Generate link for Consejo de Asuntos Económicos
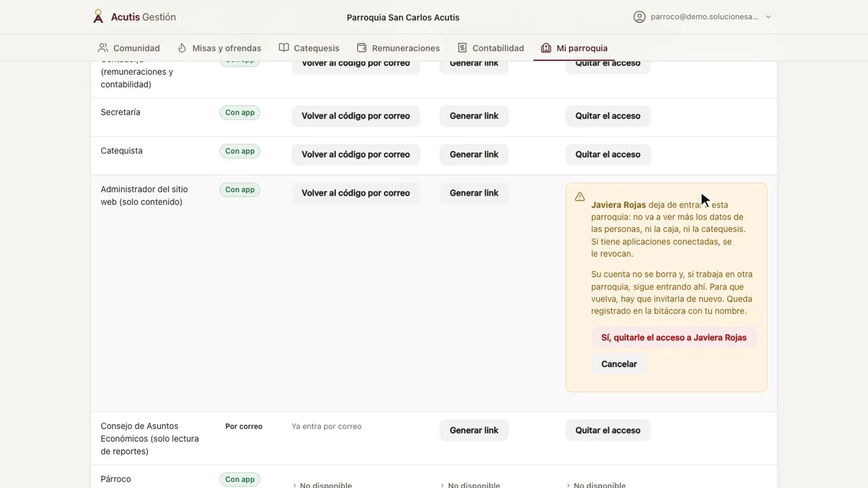868x488 pixels. (474, 431)
